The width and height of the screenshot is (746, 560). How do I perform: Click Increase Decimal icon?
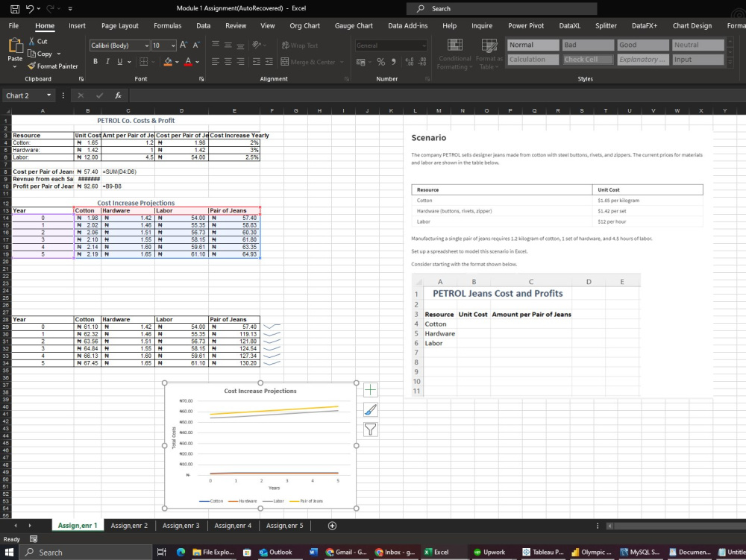tap(409, 62)
